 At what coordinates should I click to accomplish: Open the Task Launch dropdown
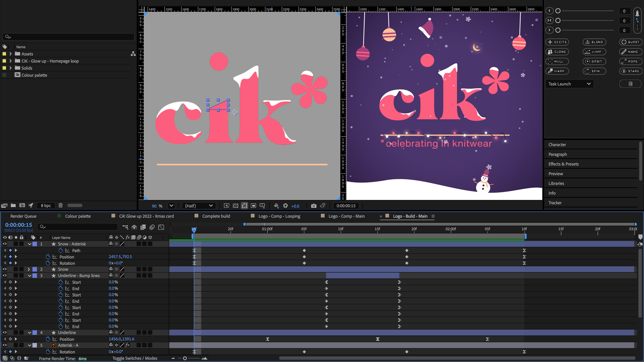click(x=569, y=84)
